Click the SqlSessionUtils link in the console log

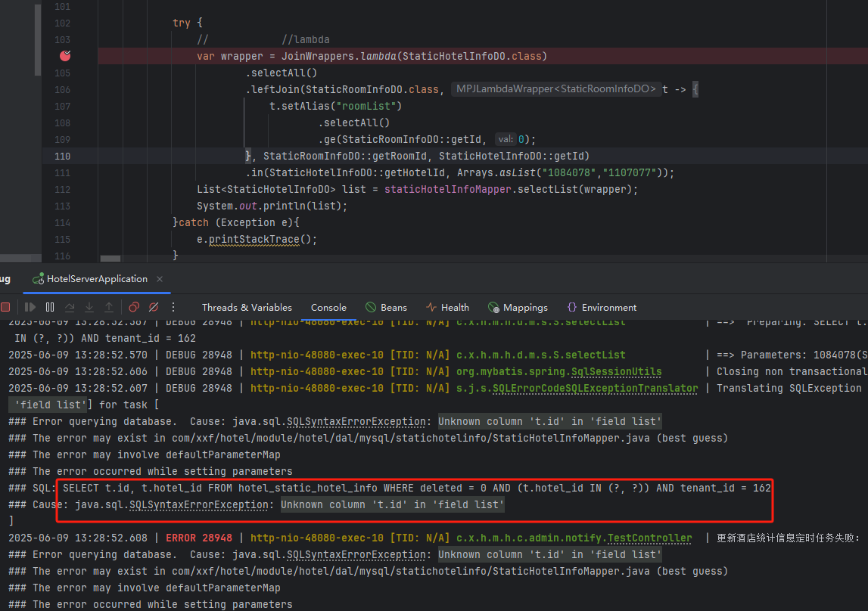(x=616, y=371)
